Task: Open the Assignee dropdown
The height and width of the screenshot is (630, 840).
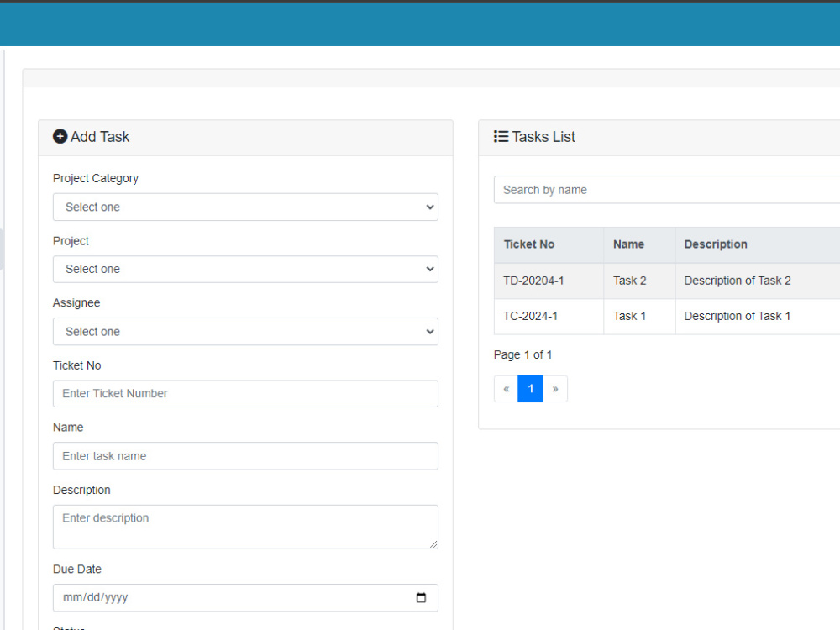Action: [x=245, y=331]
